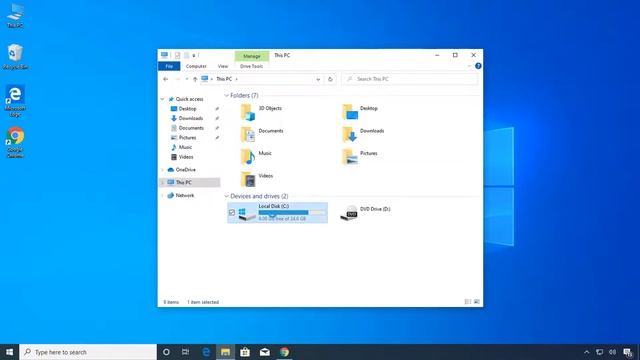Minimize the ribbon with chevron
Viewport: 640px width, 360px height.
469,66
